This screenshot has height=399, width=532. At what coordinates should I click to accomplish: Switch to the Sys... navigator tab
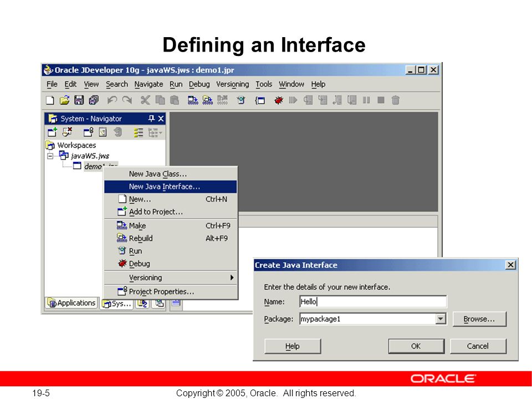tap(117, 304)
